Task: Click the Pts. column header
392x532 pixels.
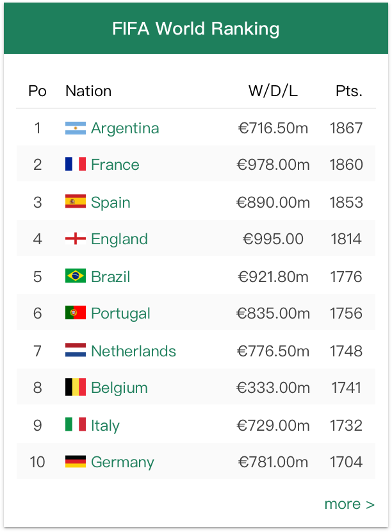Action: tap(348, 91)
